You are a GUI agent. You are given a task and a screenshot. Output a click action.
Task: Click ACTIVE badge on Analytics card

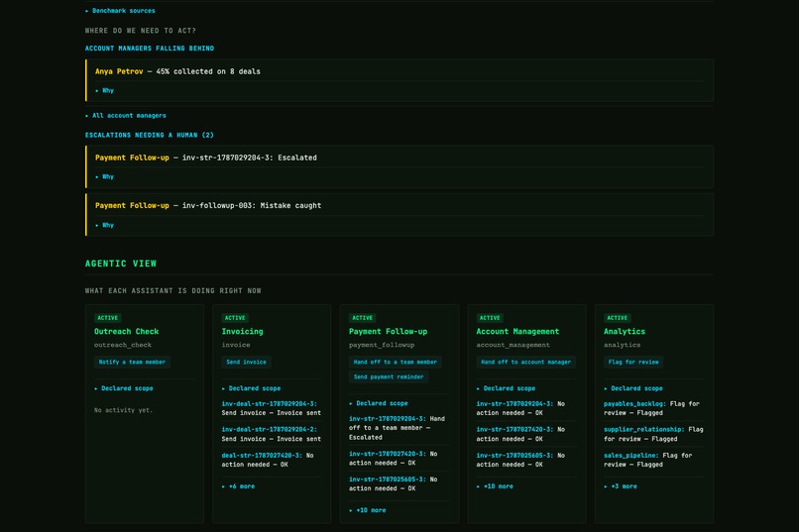(617, 318)
